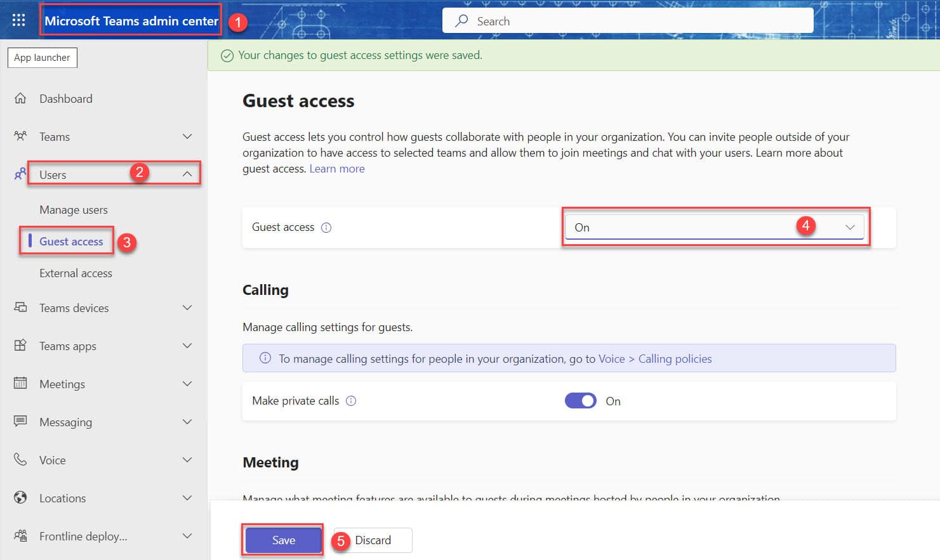Viewport: 940px width, 560px height.
Task: Open the Dashboard menu item
Action: pyautogui.click(x=66, y=98)
